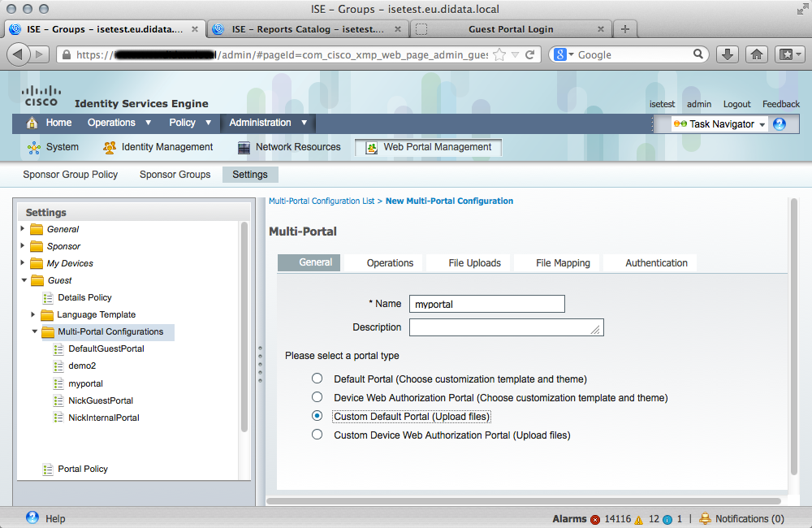Click the NickInternalPortal document icon
Viewport: 812px width, 528px height.
(x=58, y=418)
